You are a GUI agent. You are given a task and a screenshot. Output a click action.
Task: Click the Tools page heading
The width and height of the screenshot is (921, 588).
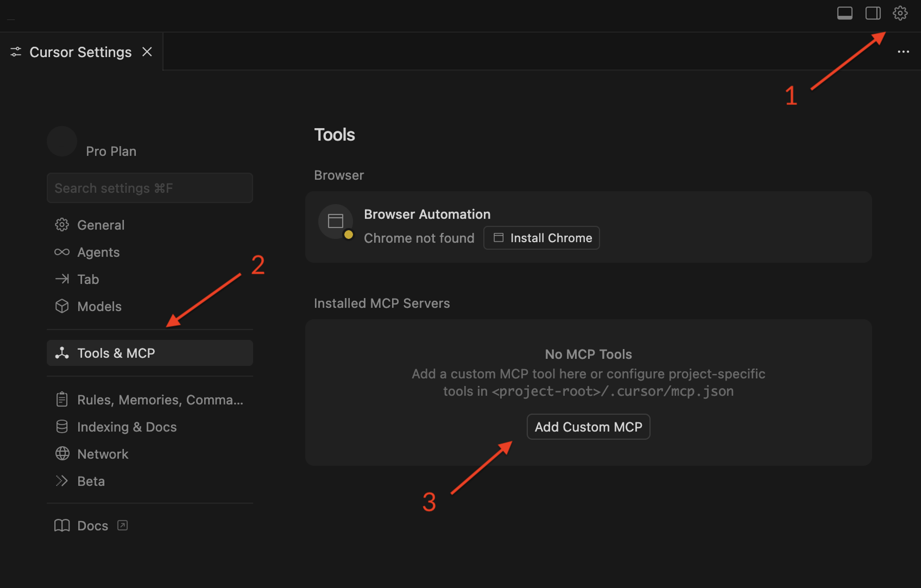[334, 134]
